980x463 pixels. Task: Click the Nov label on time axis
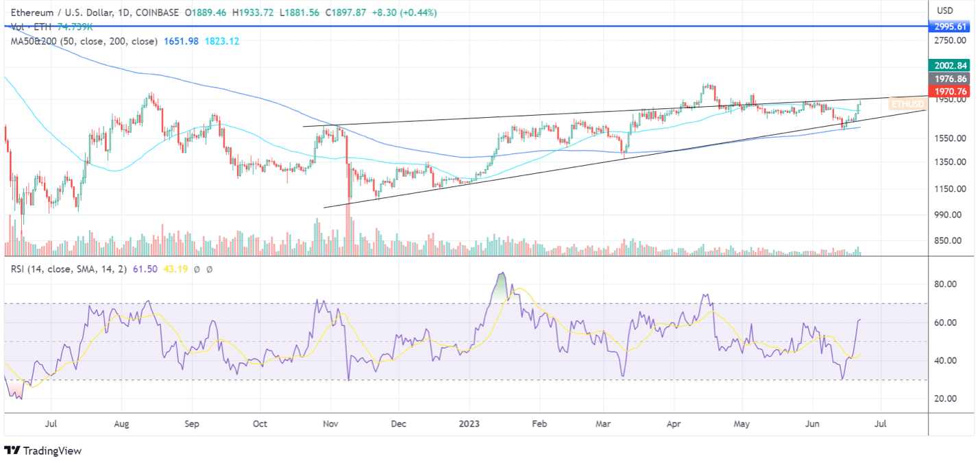[x=330, y=425]
